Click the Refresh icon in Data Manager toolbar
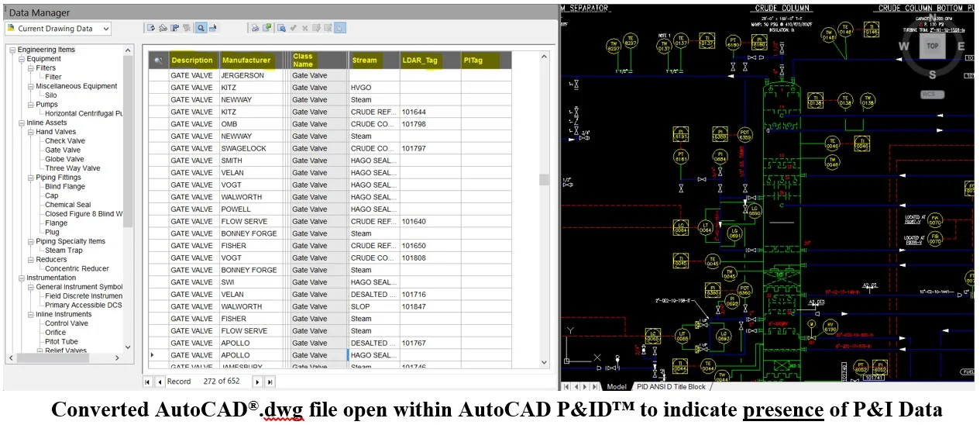Screen dimensions: 980x425 tap(151, 28)
